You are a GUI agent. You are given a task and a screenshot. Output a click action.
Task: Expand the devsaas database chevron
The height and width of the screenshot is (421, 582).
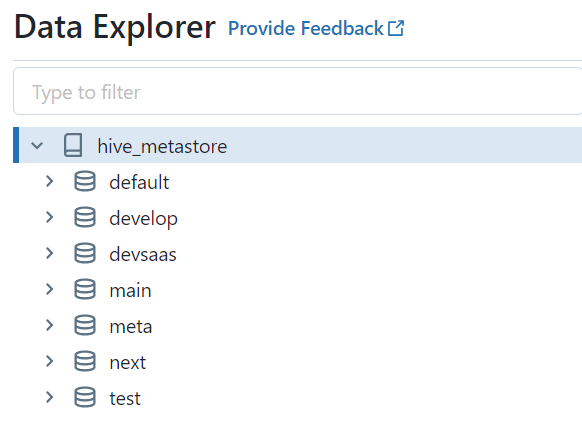click(49, 253)
